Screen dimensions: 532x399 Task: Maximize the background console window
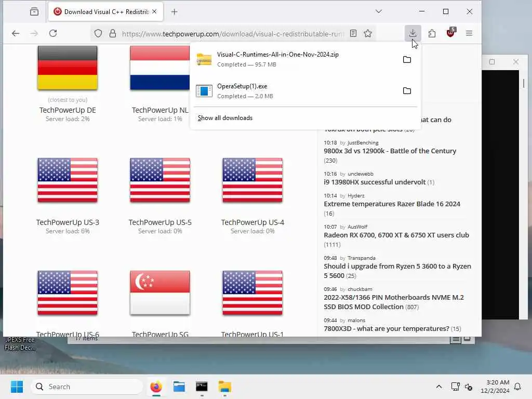pos(492,62)
